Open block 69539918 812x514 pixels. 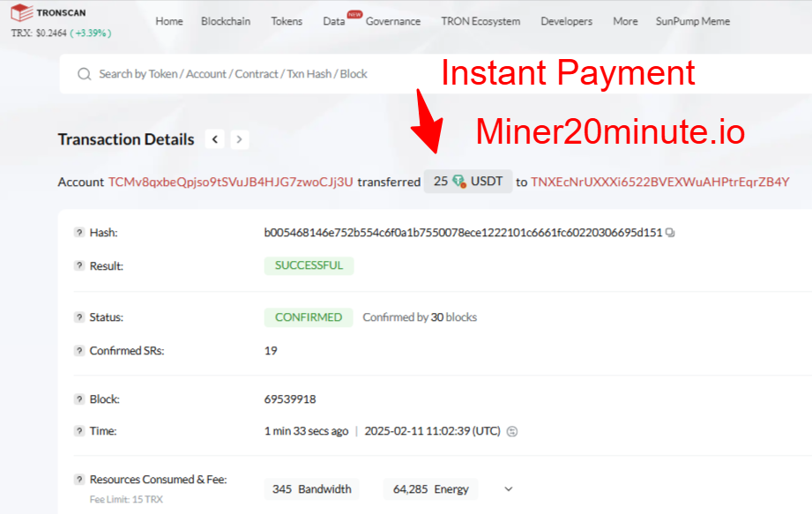(290, 399)
